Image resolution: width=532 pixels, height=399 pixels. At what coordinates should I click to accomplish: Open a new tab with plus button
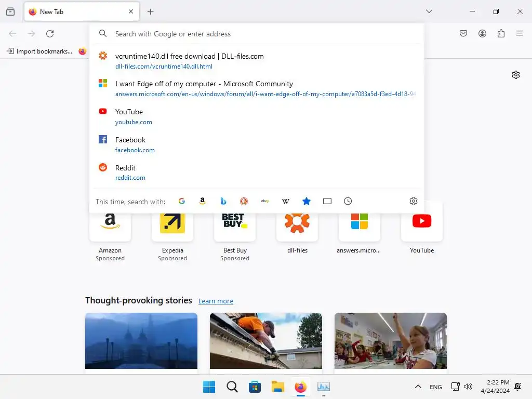(x=150, y=12)
